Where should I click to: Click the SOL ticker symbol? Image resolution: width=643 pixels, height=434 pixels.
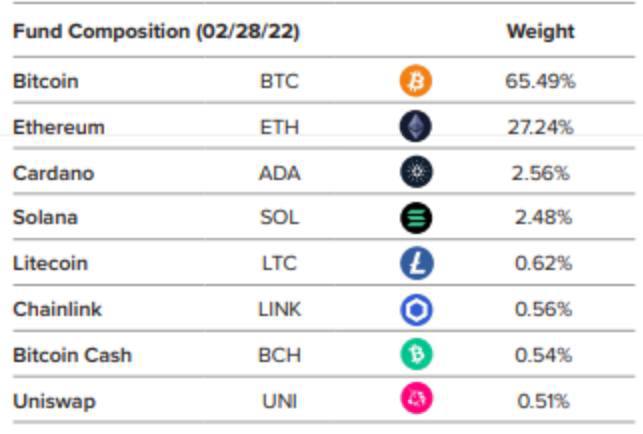coord(280,217)
